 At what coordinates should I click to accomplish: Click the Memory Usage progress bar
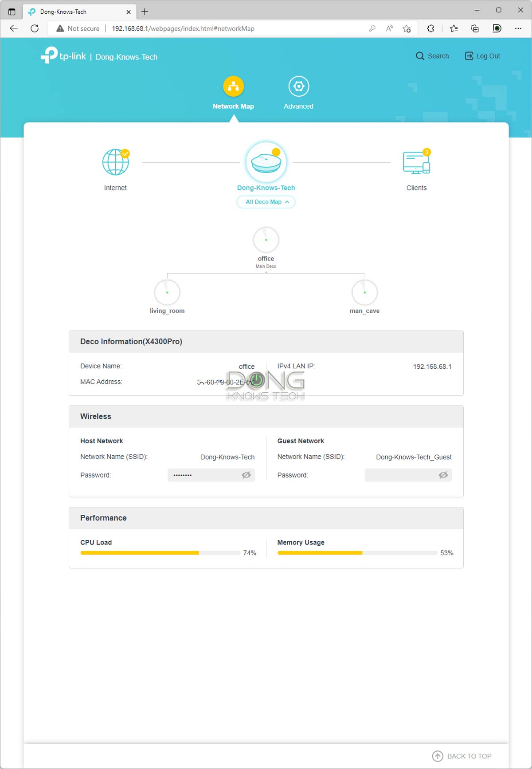(x=357, y=553)
